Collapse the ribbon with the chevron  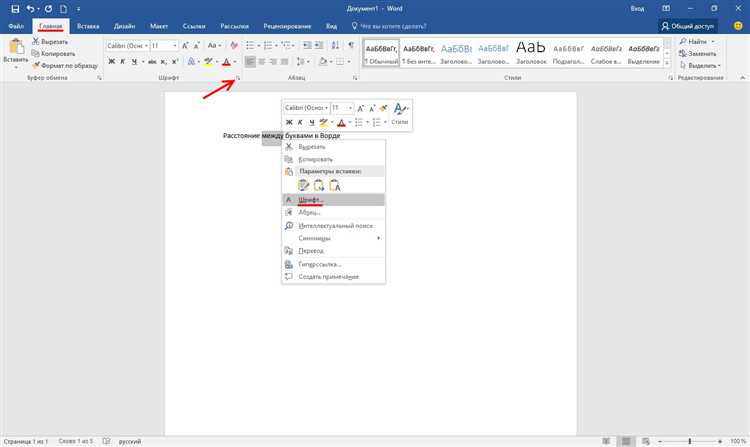[x=742, y=77]
